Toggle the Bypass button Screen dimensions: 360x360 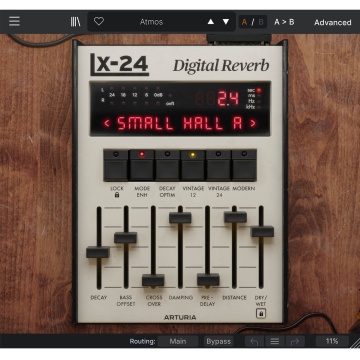219,341
